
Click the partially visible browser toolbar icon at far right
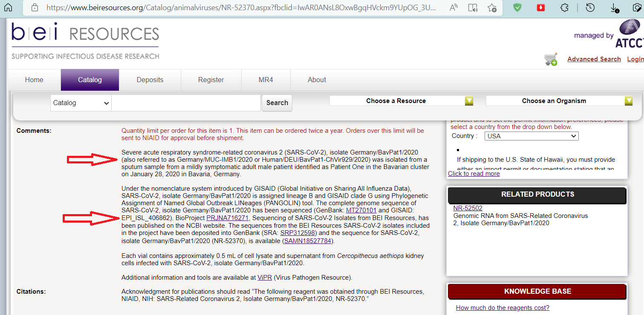[638, 7]
